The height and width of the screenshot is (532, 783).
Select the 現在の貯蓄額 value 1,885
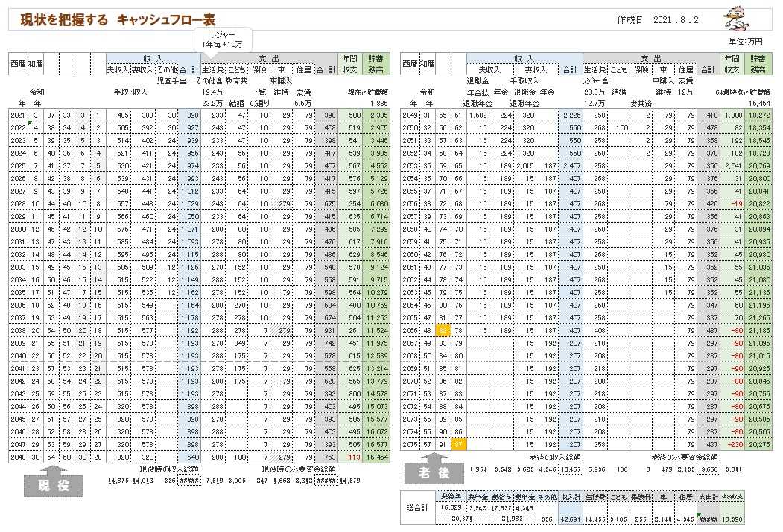379,103
